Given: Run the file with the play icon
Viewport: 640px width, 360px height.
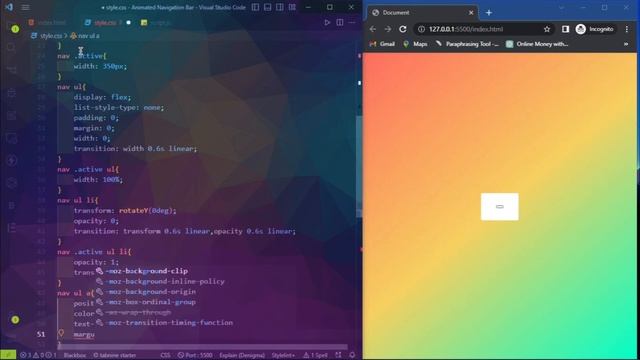Looking at the screenshot, I should [x=327, y=22].
